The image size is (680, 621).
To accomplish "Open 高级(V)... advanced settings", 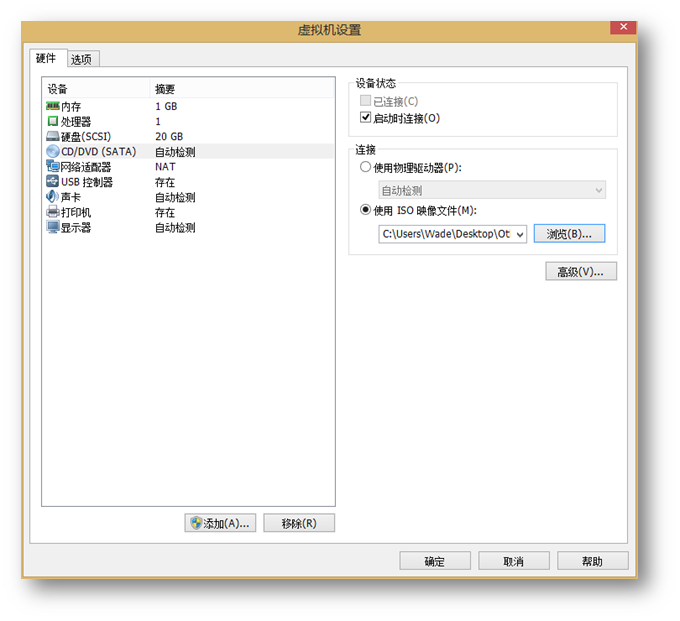I will [x=581, y=271].
